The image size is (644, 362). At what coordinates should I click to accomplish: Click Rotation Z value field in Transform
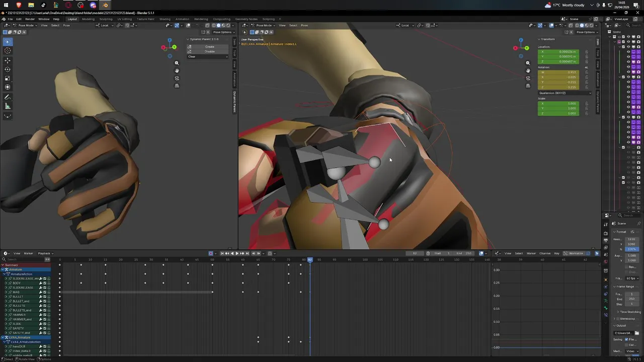(558, 87)
